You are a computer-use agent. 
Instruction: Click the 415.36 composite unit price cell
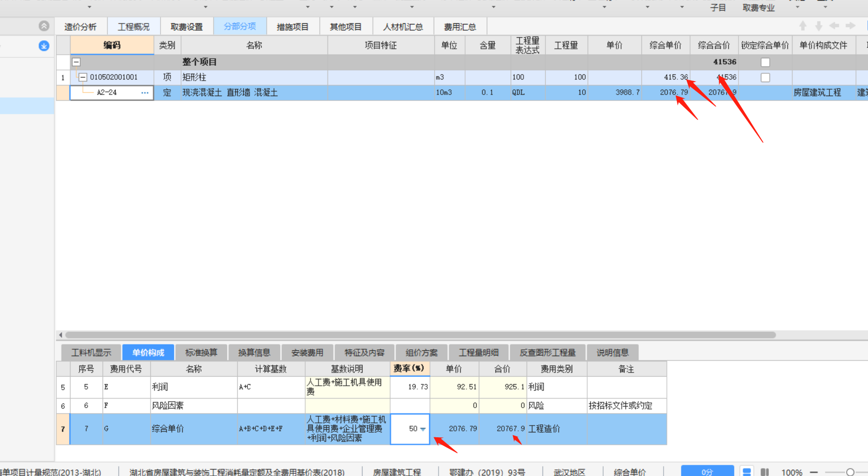(666, 77)
